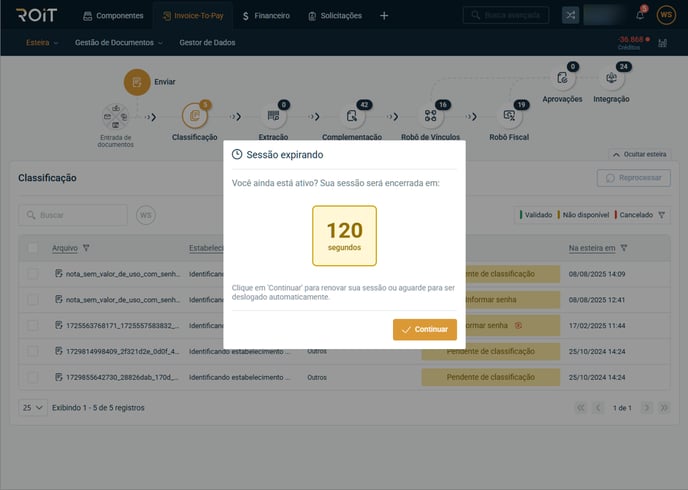The width and height of the screenshot is (688, 490).
Task: Open the Extração stage icon
Action: tap(273, 116)
